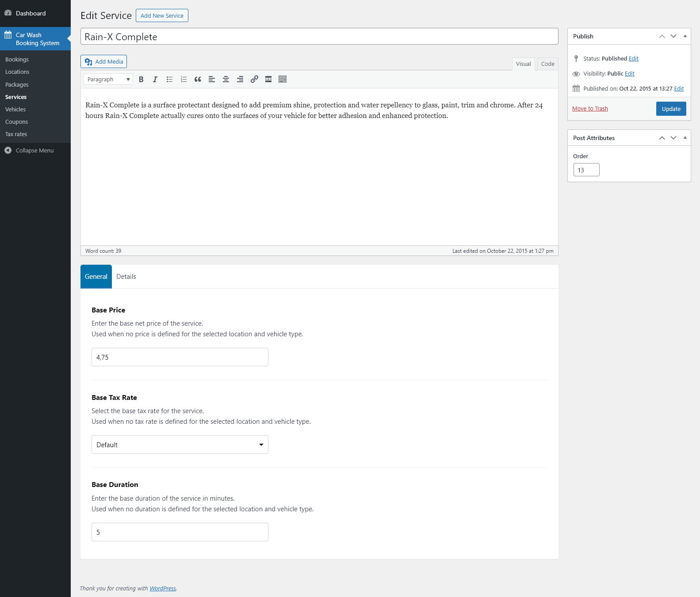Click the Base Price input field
The width and height of the screenshot is (700, 597).
tap(180, 357)
